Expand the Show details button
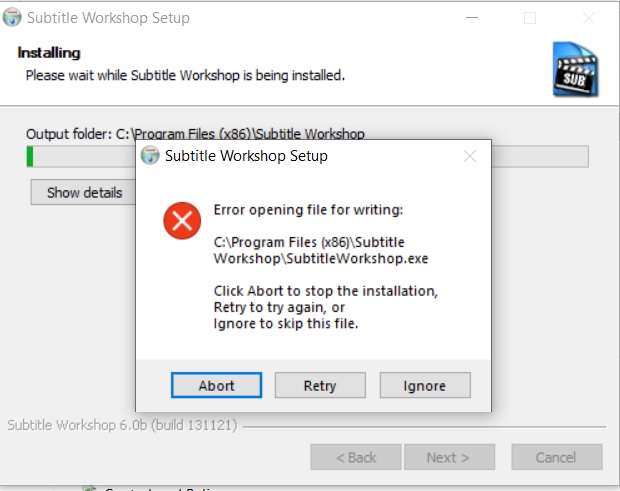This screenshot has width=620, height=491. click(83, 193)
